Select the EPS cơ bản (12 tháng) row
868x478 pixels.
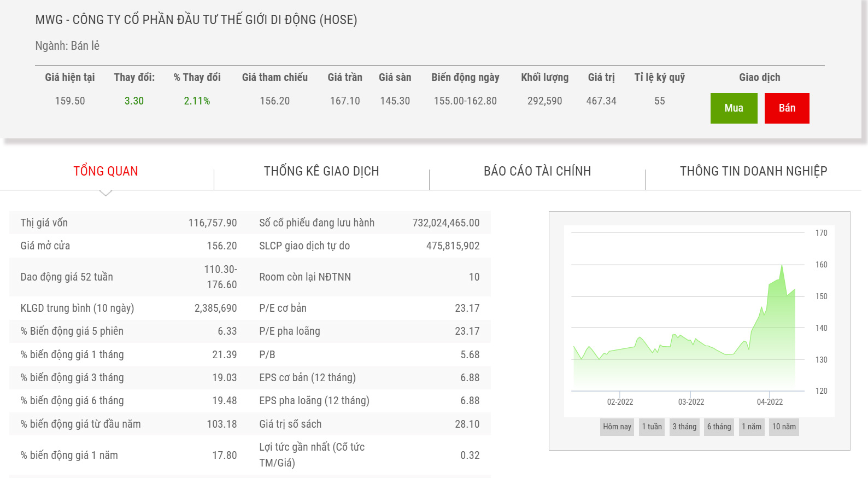(369, 378)
